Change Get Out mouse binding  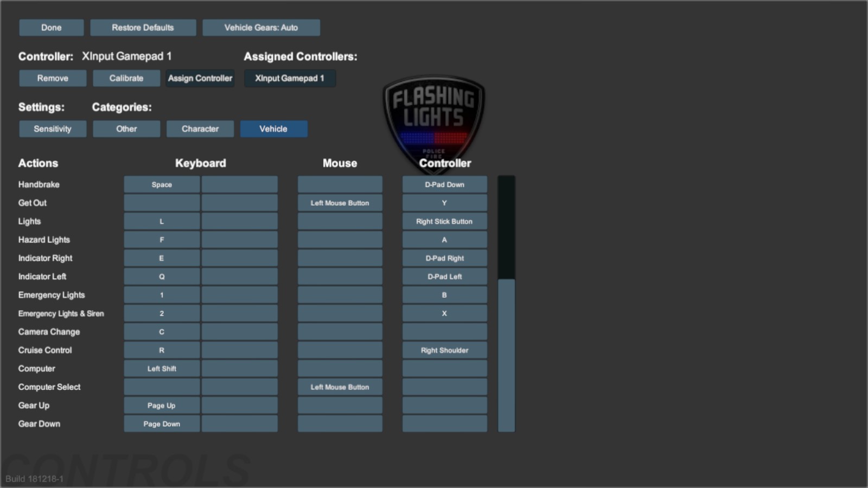coord(340,203)
